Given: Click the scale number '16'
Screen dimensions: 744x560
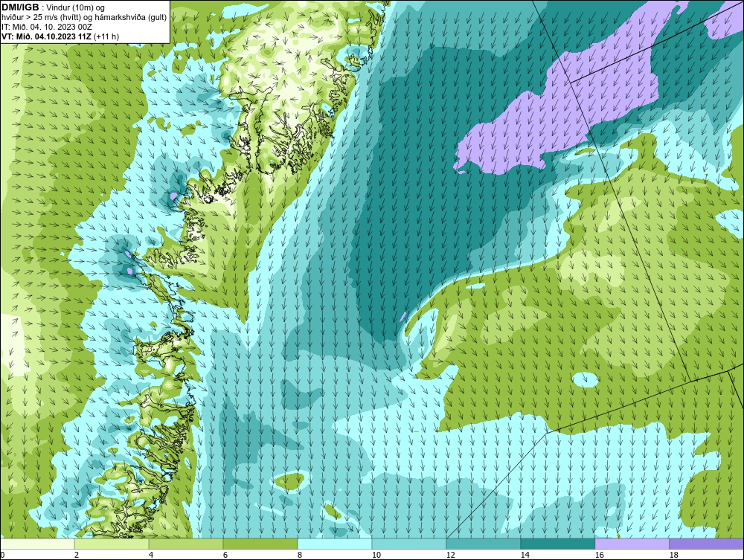Looking at the screenshot, I should tap(599, 555).
